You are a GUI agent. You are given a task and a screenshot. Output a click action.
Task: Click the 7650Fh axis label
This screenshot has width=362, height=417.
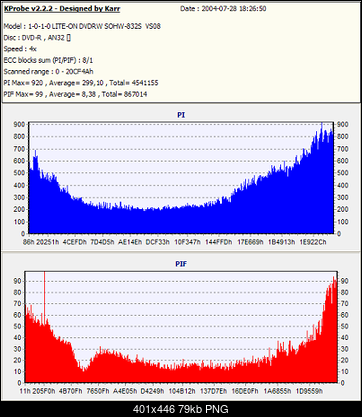pyautogui.click(x=98, y=391)
